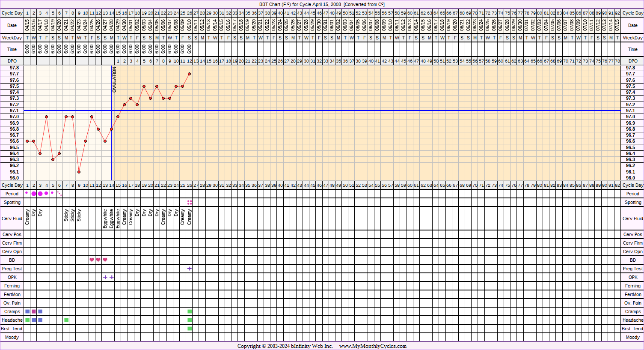Click the magenta Cramps square on day 2
644x350 pixels.
pos(34,311)
